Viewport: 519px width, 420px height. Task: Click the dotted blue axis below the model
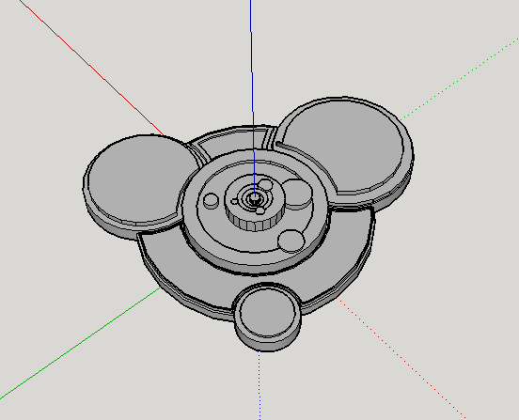259,386
